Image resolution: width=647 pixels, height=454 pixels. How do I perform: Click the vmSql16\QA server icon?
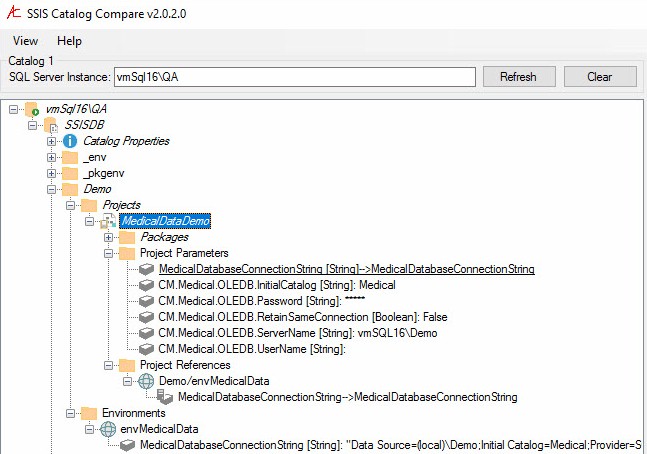click(x=32, y=109)
